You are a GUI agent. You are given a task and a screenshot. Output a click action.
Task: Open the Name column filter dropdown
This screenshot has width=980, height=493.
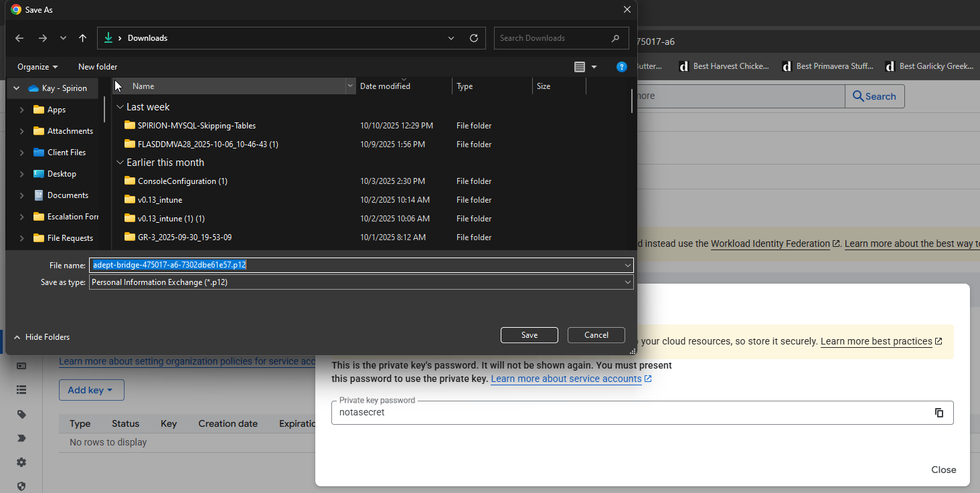click(x=350, y=86)
